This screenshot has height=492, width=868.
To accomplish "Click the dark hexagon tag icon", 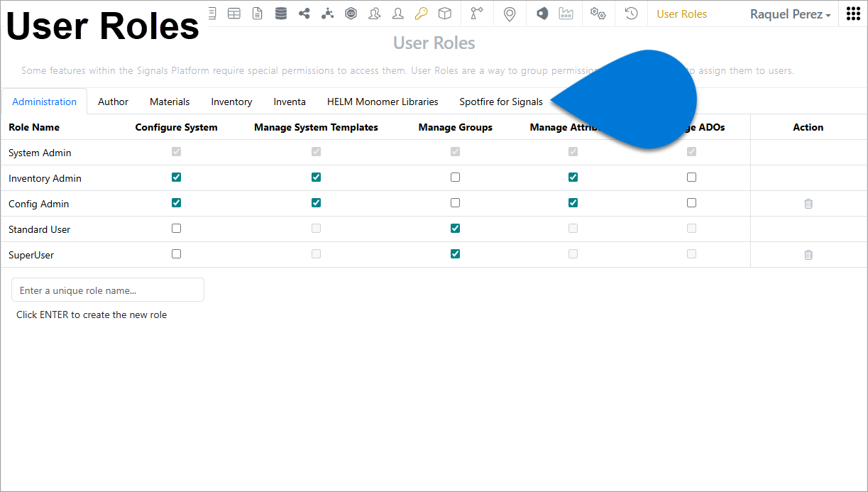I will click(542, 13).
